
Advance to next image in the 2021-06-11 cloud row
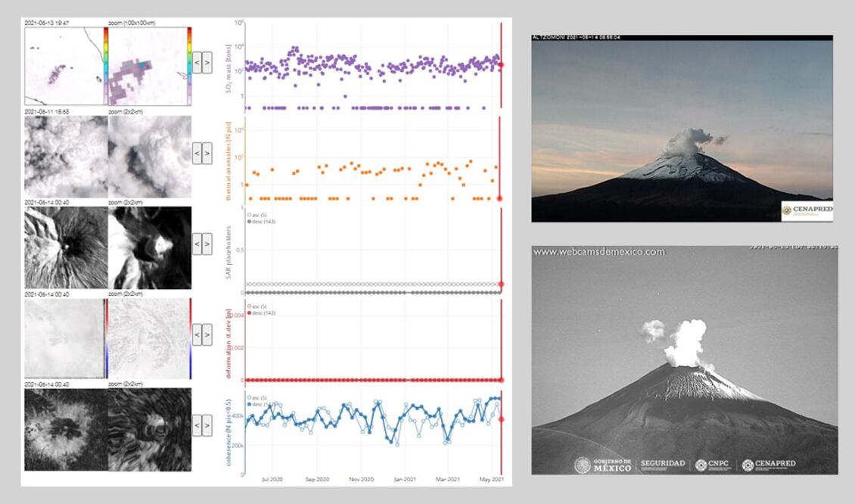coord(207,153)
